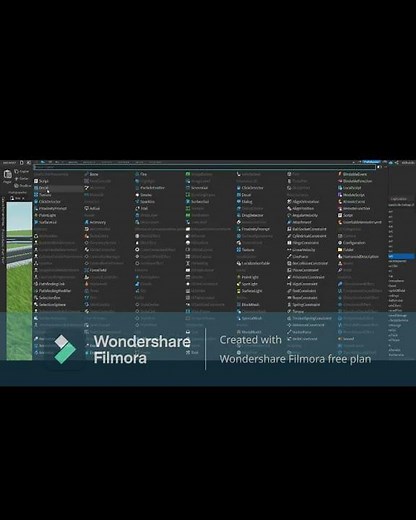Choose the RopeConstraint entry

[x=302, y=298]
